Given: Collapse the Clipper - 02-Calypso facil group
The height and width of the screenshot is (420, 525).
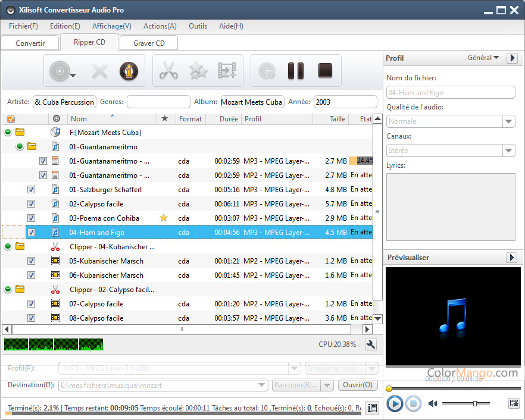Looking at the screenshot, I should (8, 289).
